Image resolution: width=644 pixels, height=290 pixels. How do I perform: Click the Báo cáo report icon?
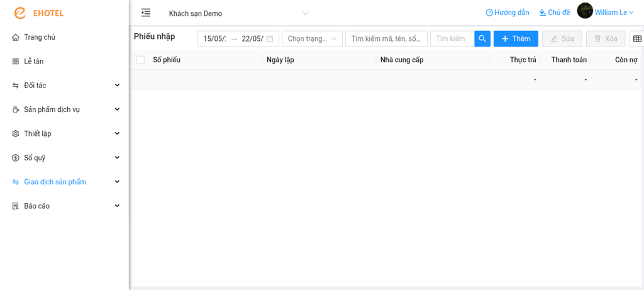pyautogui.click(x=16, y=206)
